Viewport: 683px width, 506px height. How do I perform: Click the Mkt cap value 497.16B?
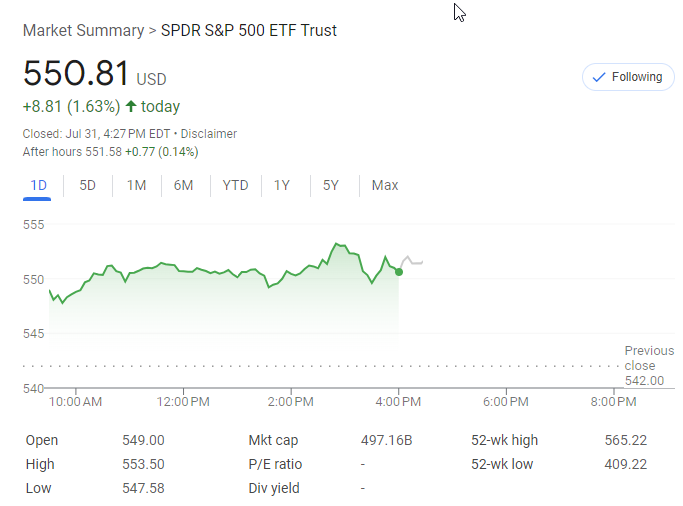pos(386,440)
